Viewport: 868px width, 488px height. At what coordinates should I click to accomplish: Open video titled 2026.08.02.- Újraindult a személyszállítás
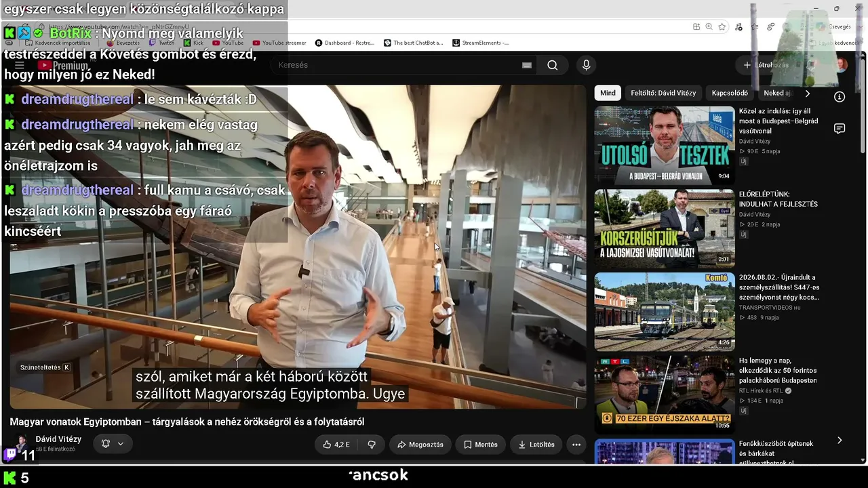[x=779, y=287]
